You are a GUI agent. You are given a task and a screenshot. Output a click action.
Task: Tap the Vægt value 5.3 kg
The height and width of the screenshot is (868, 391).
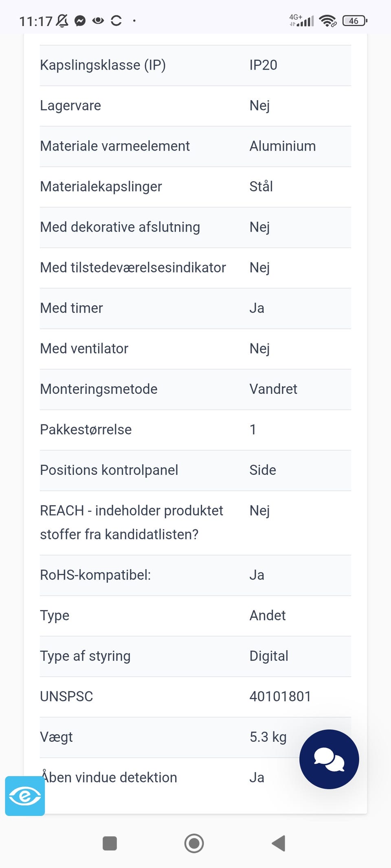[268, 737]
